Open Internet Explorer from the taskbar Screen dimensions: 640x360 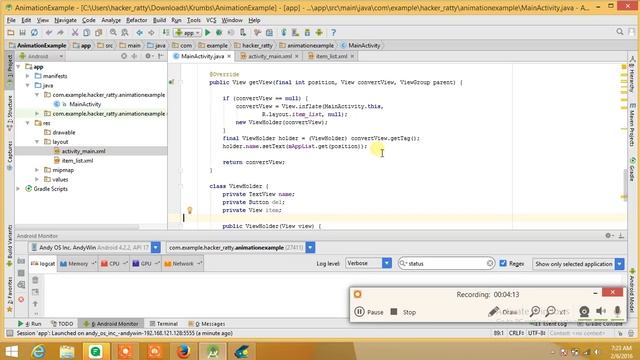point(38,351)
